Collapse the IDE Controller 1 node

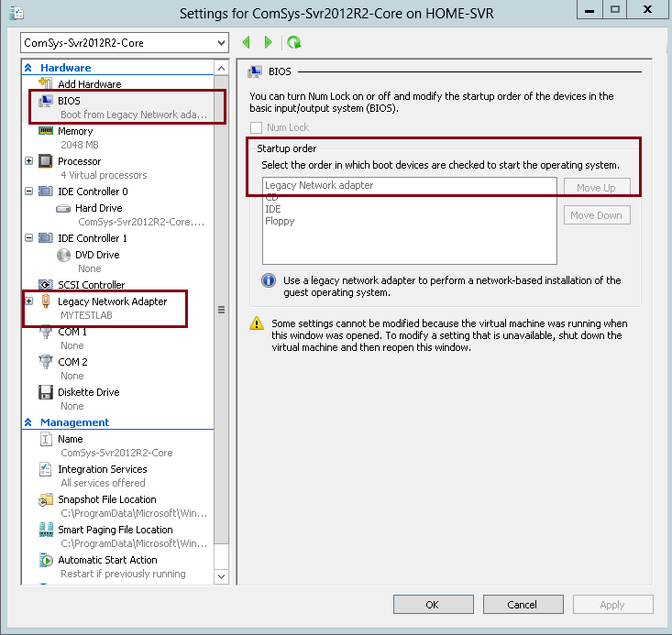coord(28,238)
